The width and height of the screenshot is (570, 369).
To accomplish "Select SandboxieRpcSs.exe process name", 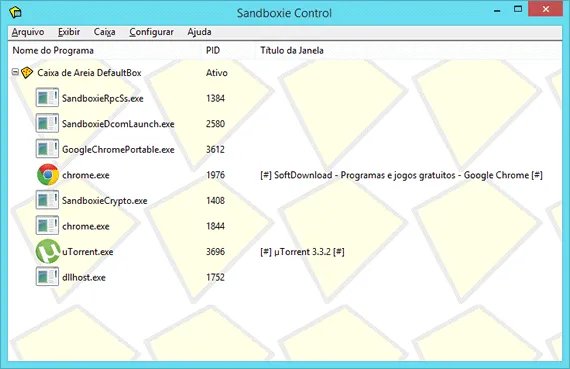I will tap(103, 99).
